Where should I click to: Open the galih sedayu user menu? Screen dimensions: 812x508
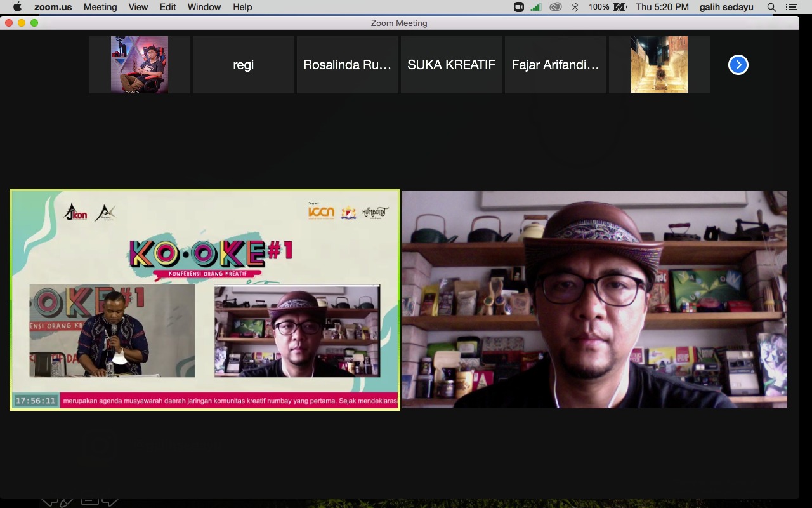(726, 7)
